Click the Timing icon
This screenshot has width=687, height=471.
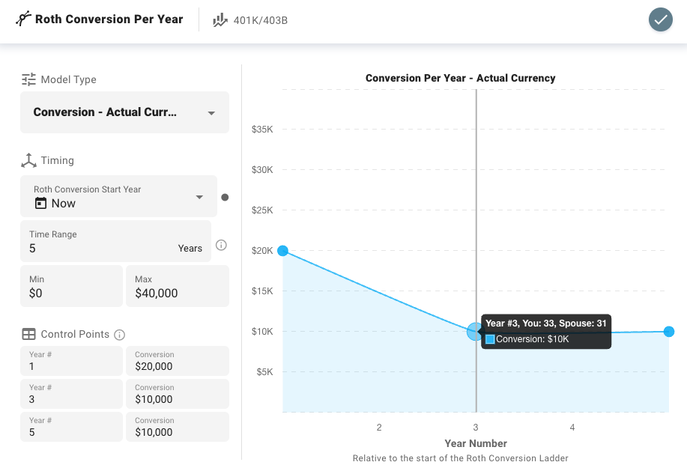coord(29,160)
